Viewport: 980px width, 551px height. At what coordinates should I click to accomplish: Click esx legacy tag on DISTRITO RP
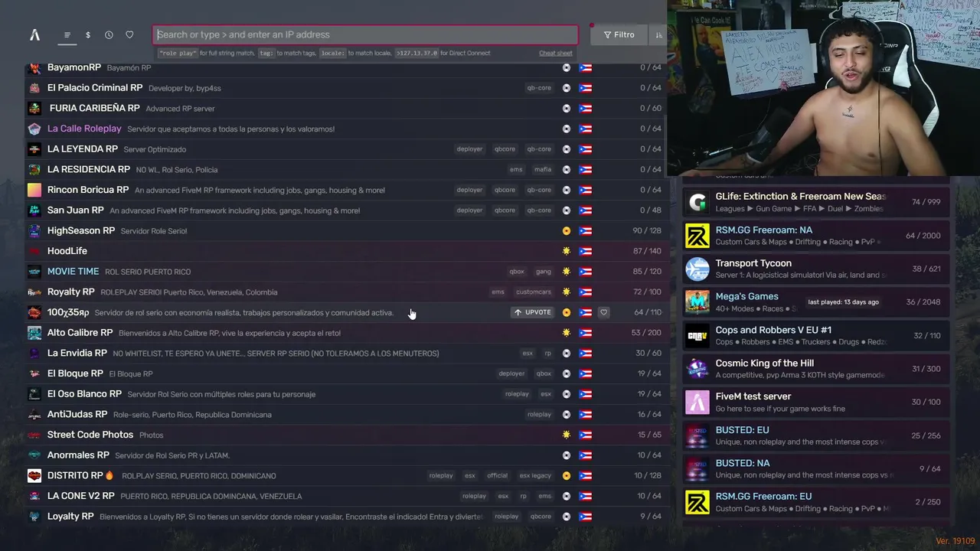[x=535, y=475]
